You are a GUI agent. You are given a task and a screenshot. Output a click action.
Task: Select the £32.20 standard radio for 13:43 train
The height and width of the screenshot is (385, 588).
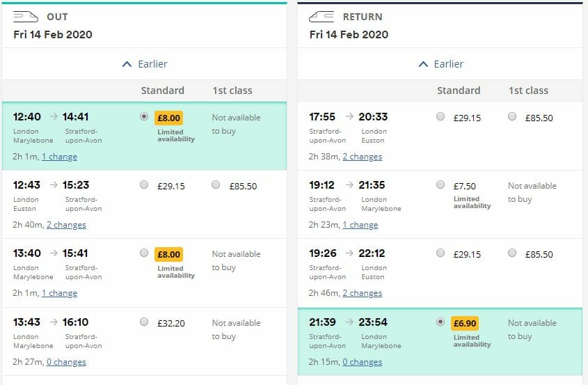[144, 322]
